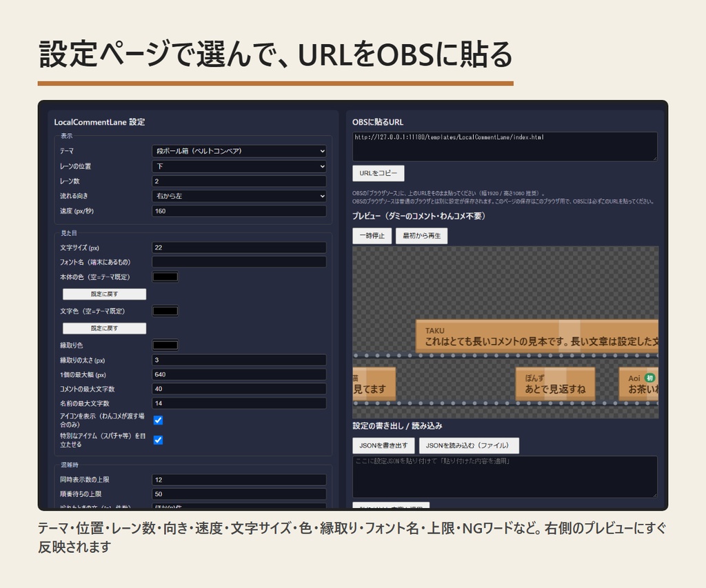Click the 混雑時 group label
Viewport: 706px width, 588px height.
pyautogui.click(x=70, y=465)
